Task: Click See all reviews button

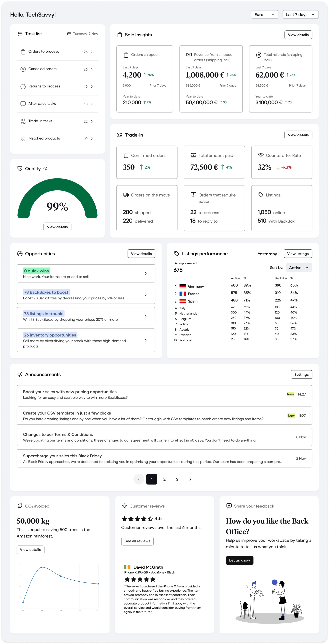Action: (137, 541)
